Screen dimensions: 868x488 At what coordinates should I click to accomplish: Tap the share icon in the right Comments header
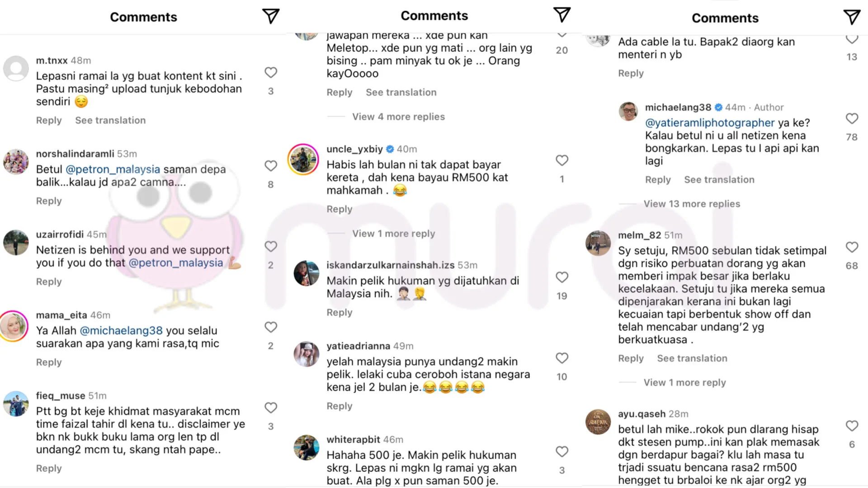click(852, 17)
